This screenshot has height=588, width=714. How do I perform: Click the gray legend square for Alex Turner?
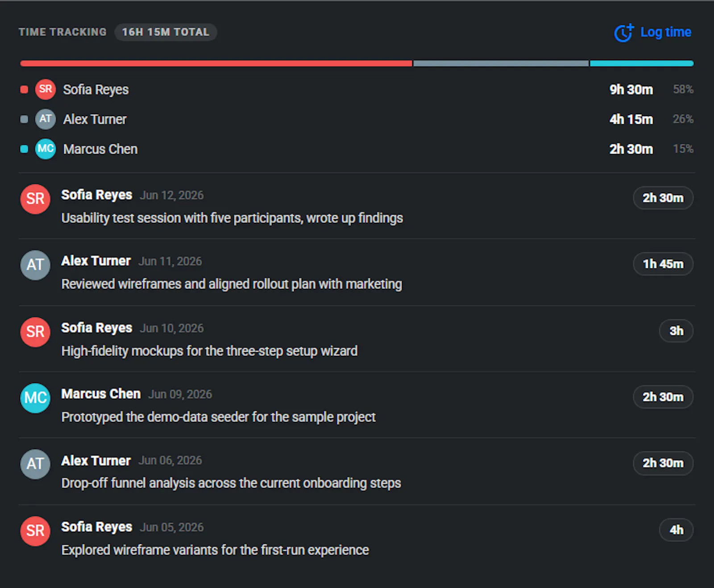[x=24, y=119]
